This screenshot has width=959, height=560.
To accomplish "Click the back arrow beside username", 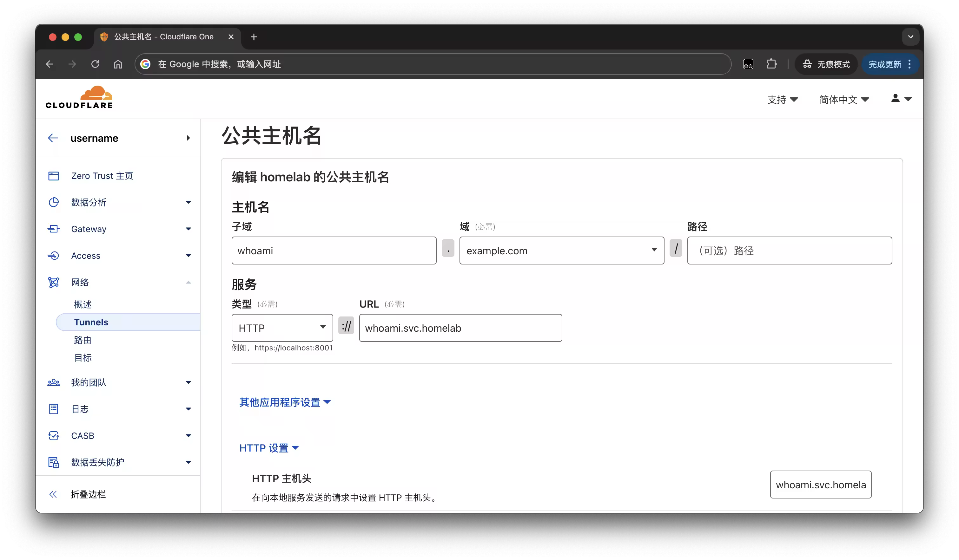I will [x=53, y=138].
